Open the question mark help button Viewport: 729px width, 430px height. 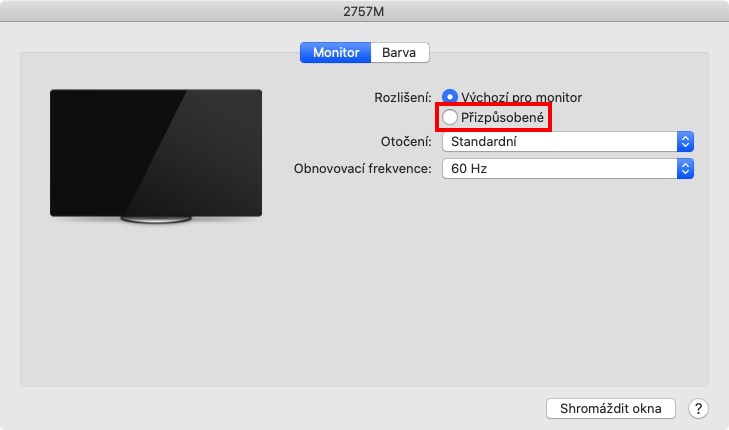(698, 409)
